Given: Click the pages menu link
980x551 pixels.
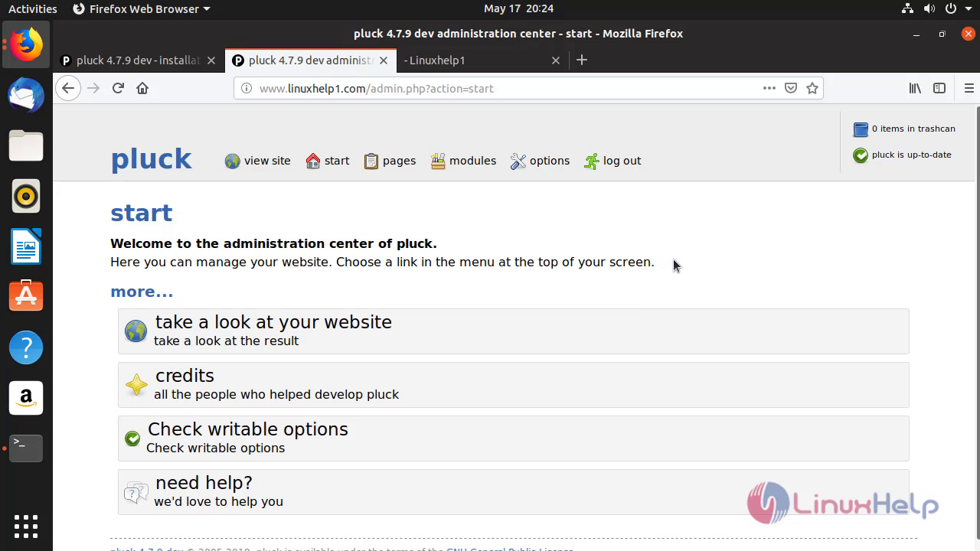Looking at the screenshot, I should 399,161.
